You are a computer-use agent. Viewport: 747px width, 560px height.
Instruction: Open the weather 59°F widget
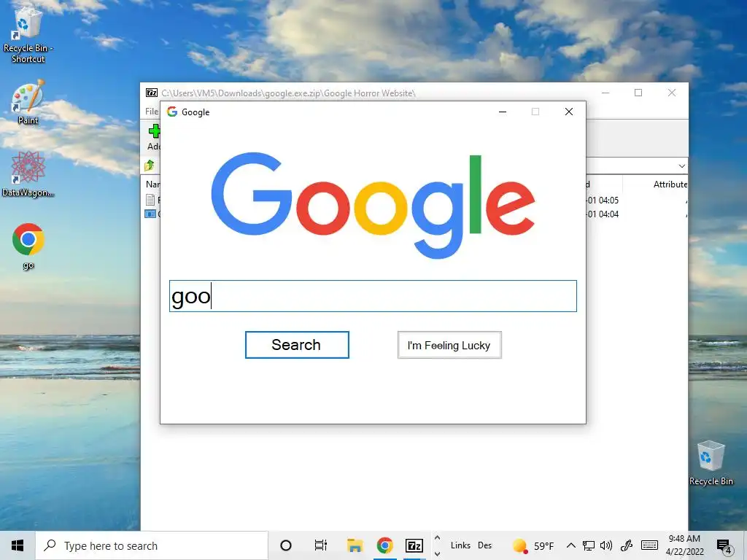tap(533, 545)
